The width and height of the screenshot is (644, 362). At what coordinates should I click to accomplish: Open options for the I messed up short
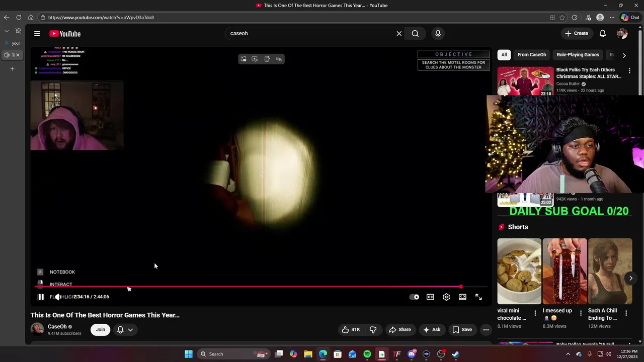(x=581, y=313)
